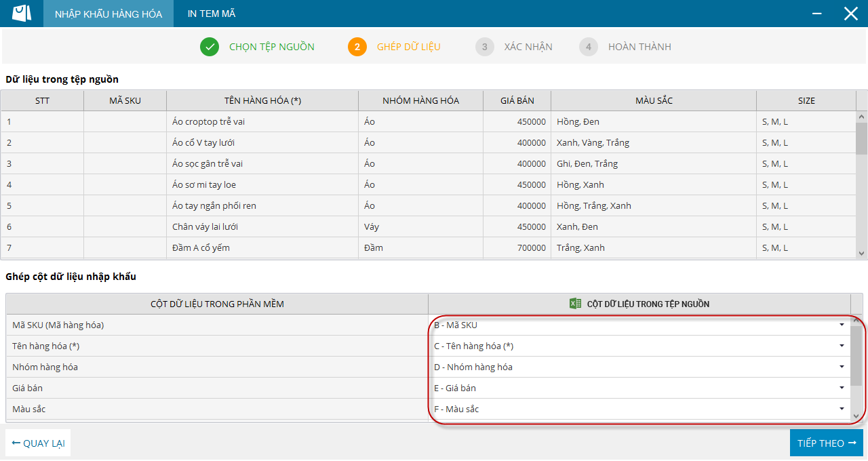Screen dimensions: 868x461
Task: Switch to the In Tem Mã tab
Action: pos(212,14)
